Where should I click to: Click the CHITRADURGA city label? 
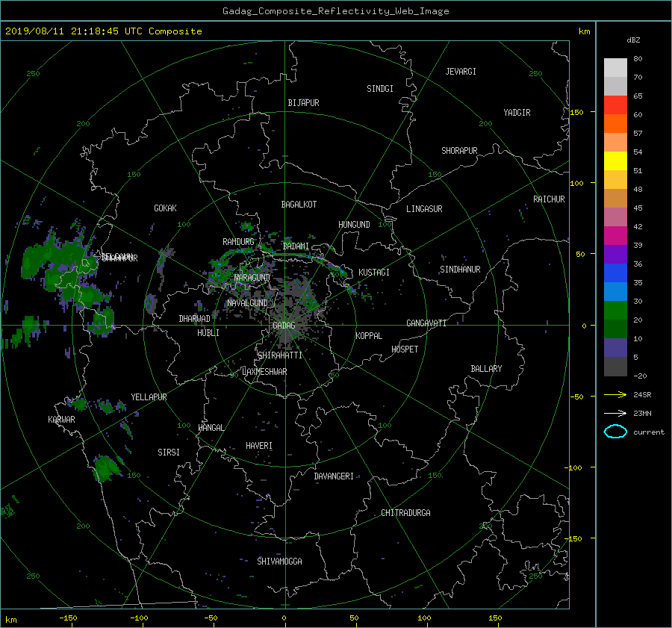(405, 513)
